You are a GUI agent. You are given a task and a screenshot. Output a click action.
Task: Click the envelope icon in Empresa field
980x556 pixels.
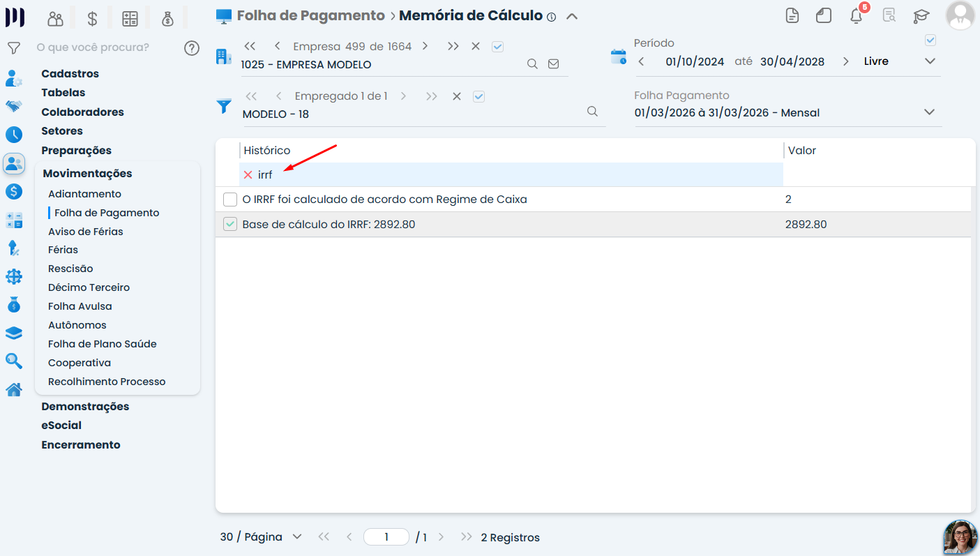click(553, 64)
